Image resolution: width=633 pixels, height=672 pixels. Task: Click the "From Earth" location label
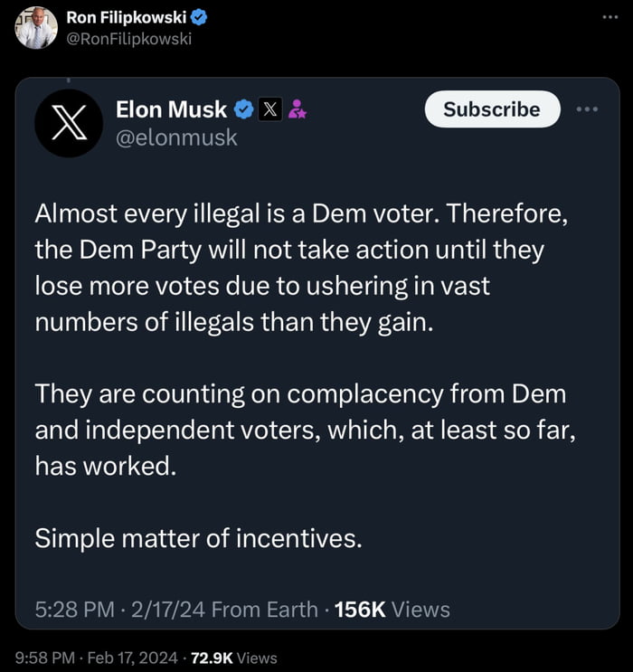pyautogui.click(x=263, y=610)
